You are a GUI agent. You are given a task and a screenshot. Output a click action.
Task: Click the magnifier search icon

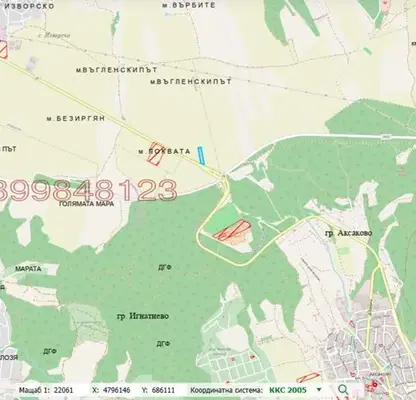343,389
